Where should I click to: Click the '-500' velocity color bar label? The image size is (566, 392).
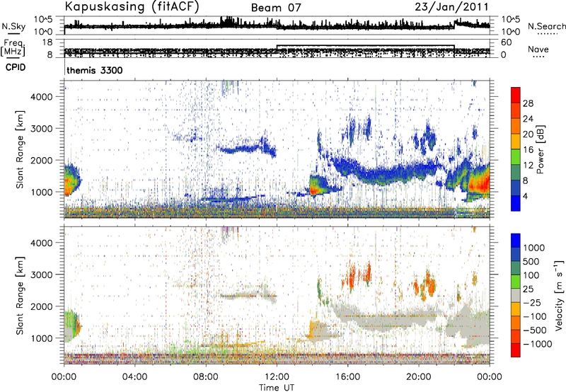[x=535, y=330]
